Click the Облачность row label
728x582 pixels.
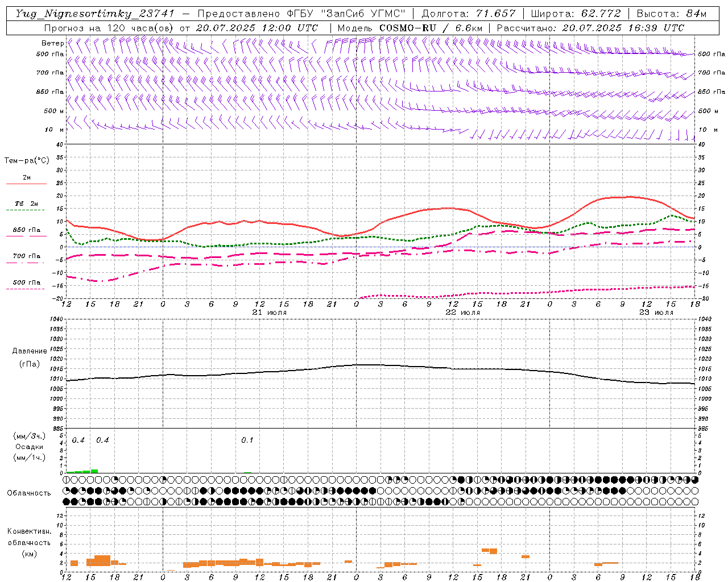29,493
